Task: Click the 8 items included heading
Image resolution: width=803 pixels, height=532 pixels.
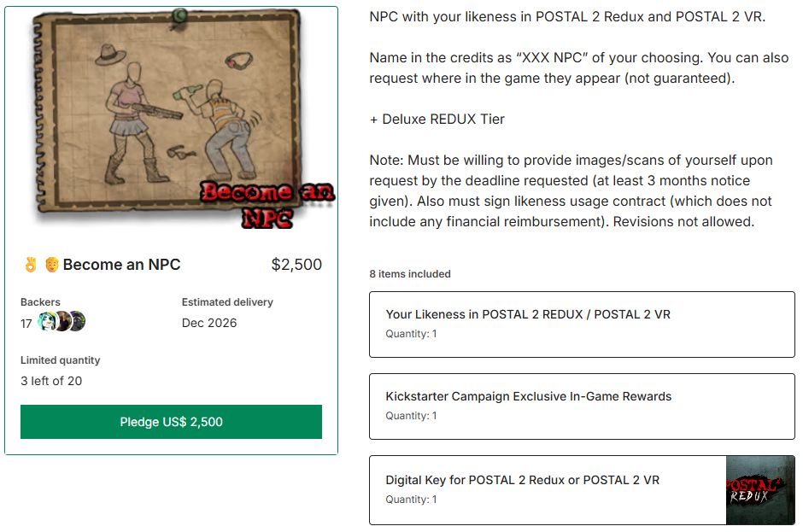Action: tap(410, 274)
